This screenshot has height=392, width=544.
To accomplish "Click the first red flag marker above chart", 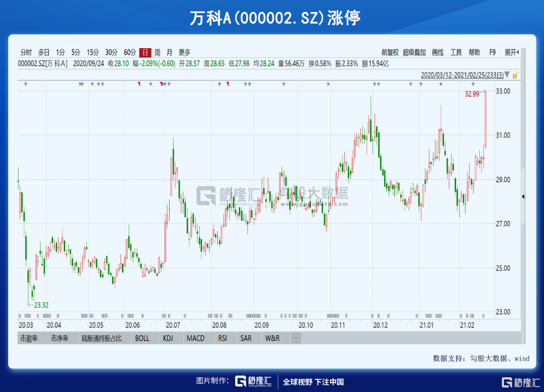I will [x=139, y=84].
